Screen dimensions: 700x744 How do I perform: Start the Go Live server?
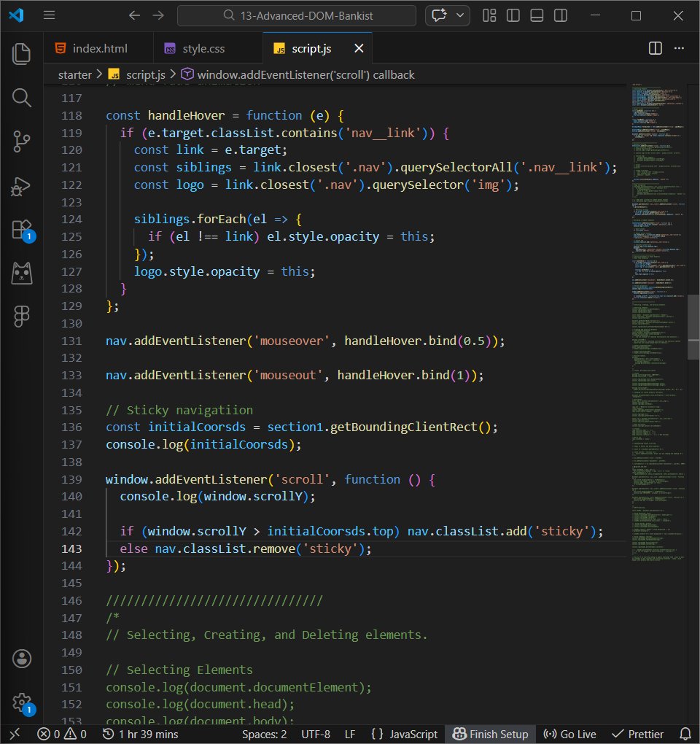(x=569, y=734)
